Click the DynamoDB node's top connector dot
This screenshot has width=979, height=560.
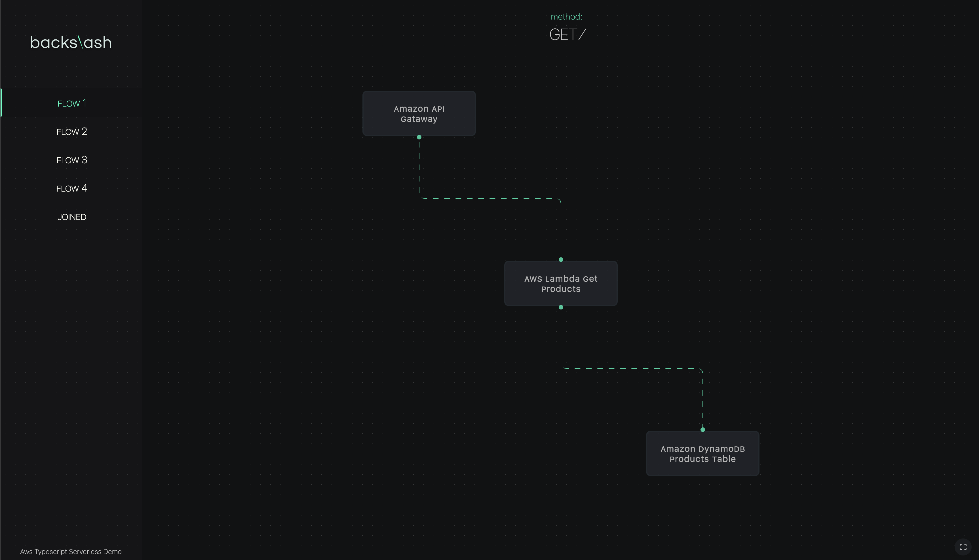(x=703, y=430)
